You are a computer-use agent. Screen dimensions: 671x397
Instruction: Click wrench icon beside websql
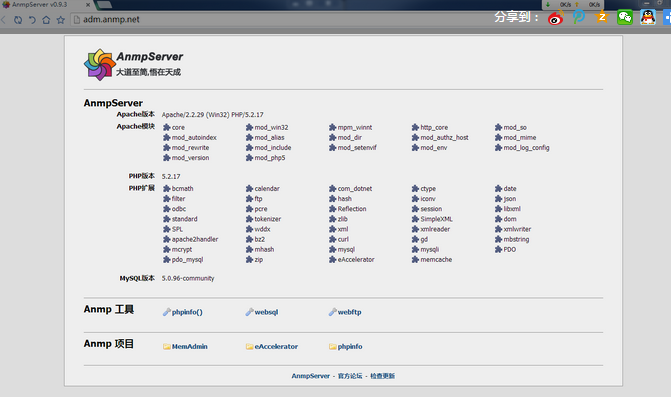click(249, 312)
